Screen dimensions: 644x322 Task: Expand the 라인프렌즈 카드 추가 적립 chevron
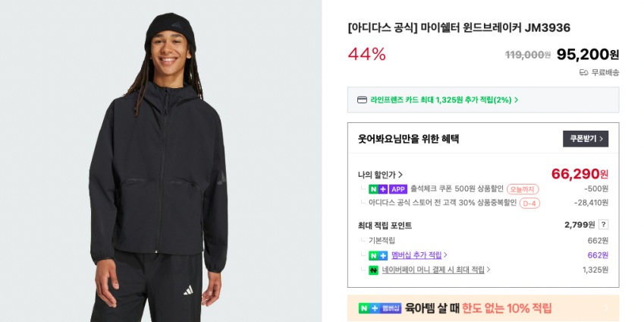517,100
